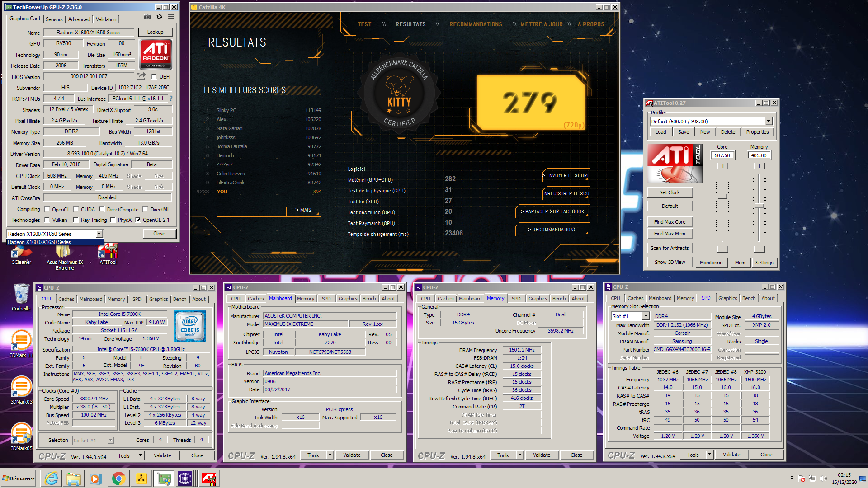
Task: Toggle the Vulkan checkbox
Action: pyautogui.click(x=47, y=220)
